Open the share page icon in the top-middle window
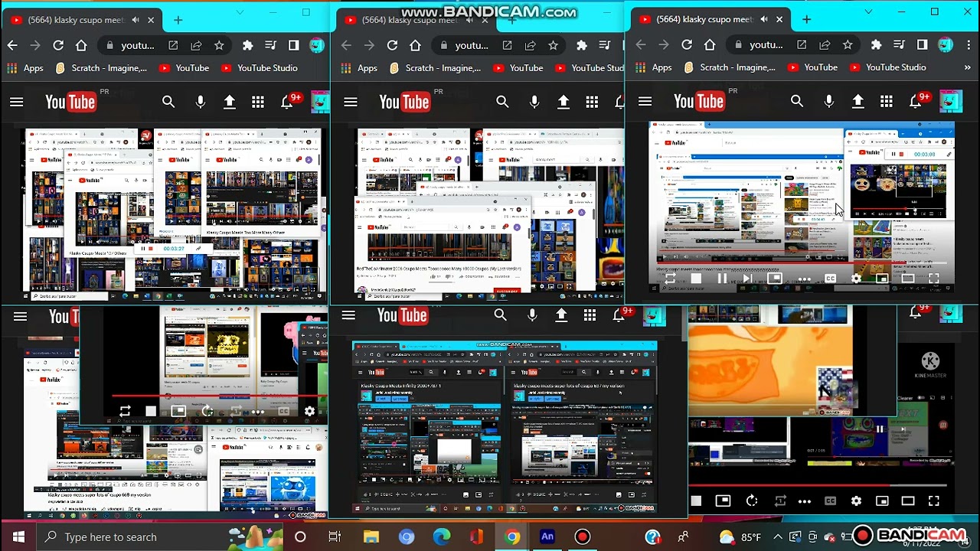Screen dimensions: 980x551 click(530, 45)
